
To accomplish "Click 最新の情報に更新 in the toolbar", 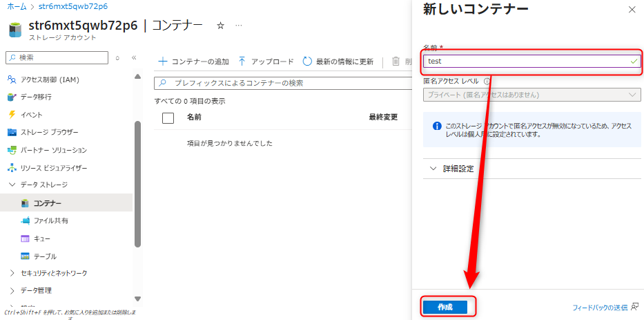I will [x=338, y=62].
